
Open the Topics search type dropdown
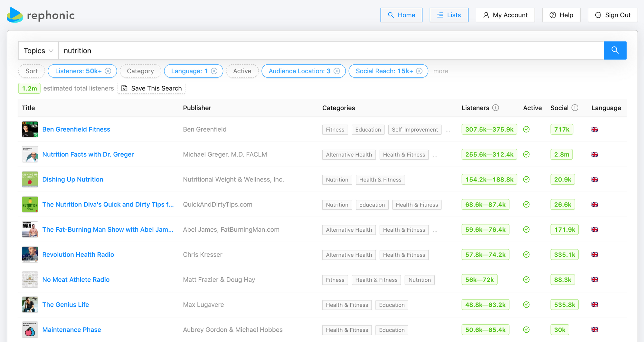(x=38, y=51)
